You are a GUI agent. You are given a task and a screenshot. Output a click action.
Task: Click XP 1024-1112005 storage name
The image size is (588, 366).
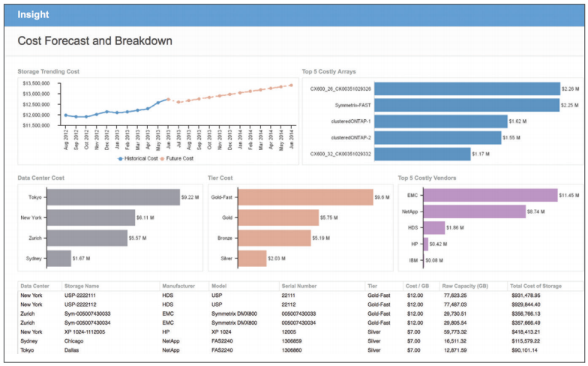point(85,331)
